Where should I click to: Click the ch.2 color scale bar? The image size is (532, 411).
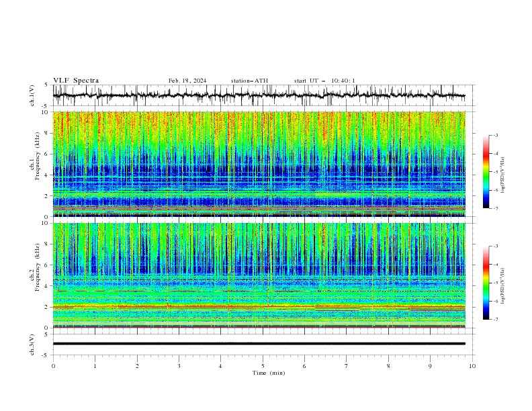click(486, 283)
